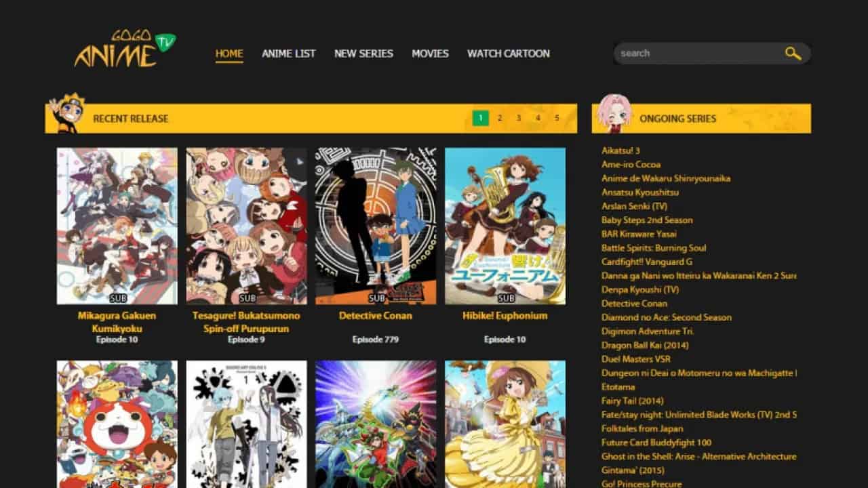
Task: Click inside the search text field
Action: 695,54
